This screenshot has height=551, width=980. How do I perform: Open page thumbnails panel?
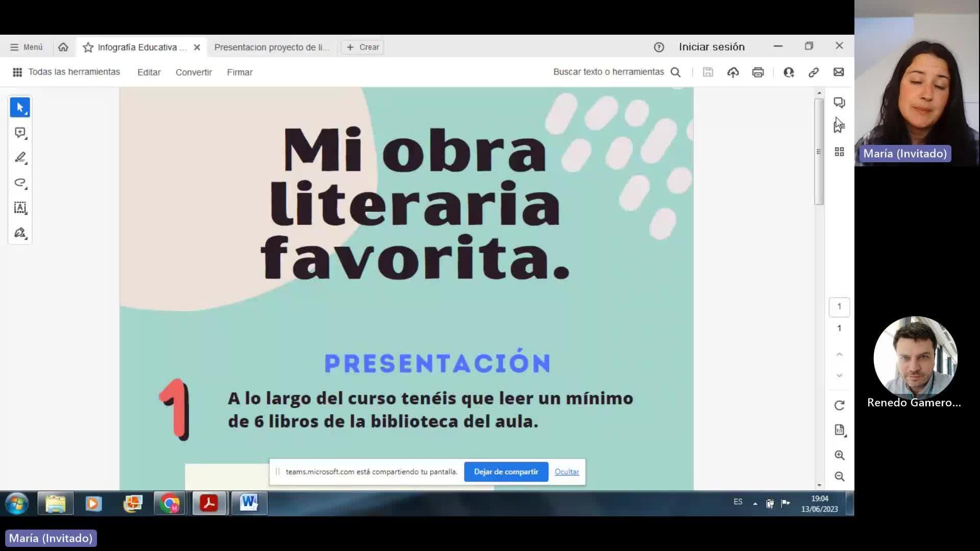click(x=839, y=152)
